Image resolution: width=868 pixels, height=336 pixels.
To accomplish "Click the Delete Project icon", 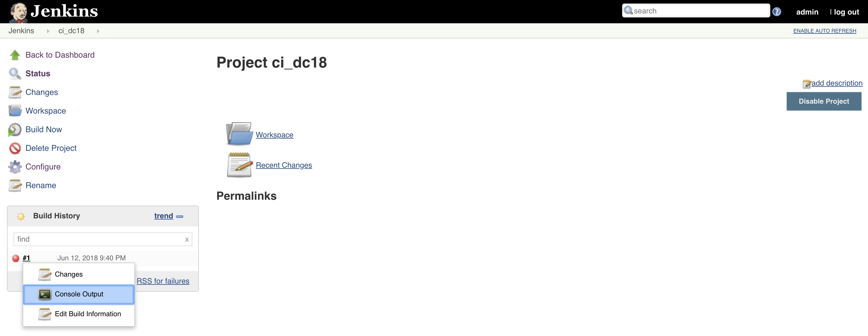I will 15,148.
